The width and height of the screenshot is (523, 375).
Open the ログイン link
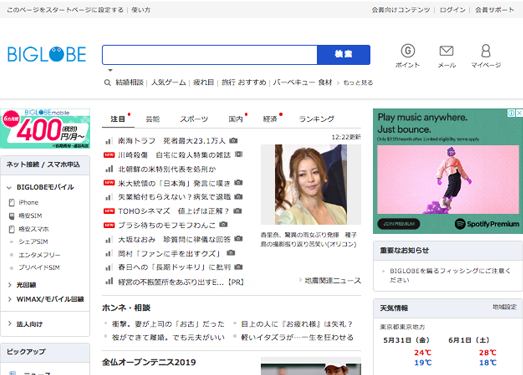(x=452, y=10)
